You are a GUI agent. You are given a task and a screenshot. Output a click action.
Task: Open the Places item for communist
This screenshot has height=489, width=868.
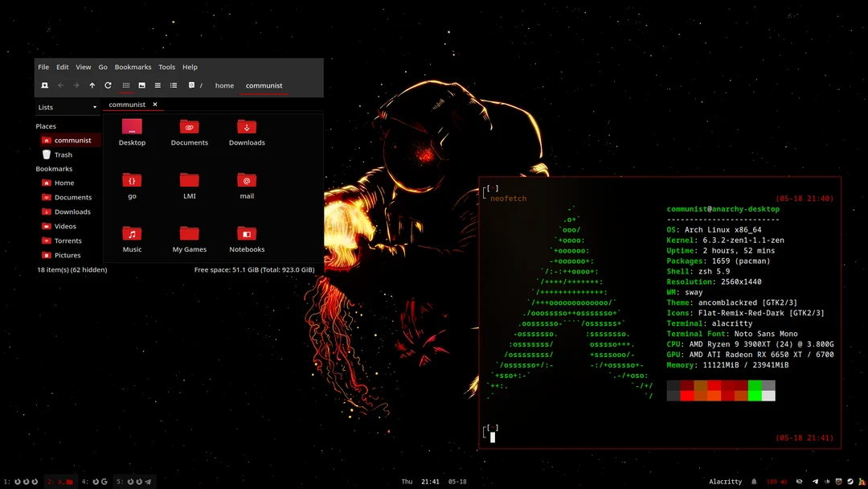[x=73, y=139]
